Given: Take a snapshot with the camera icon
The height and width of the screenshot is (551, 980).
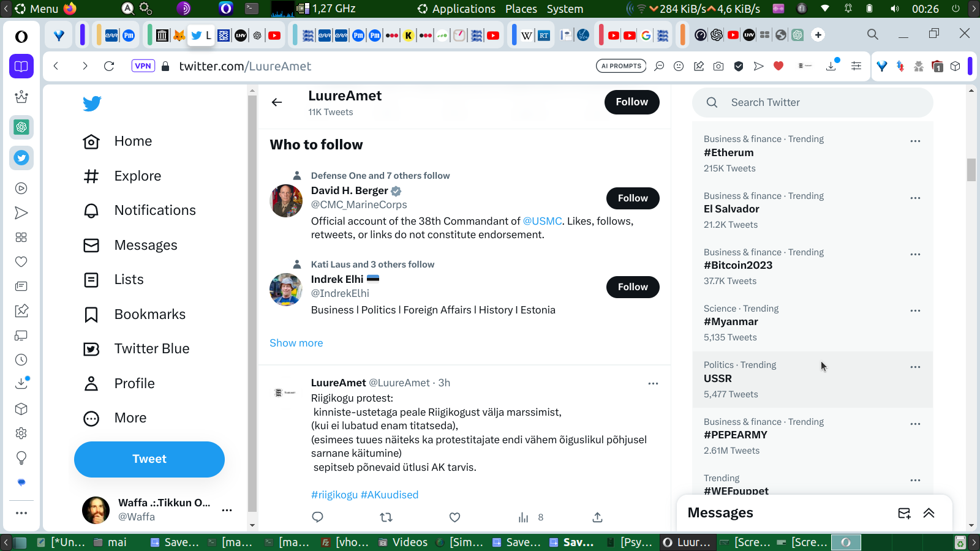Looking at the screenshot, I should click(718, 66).
